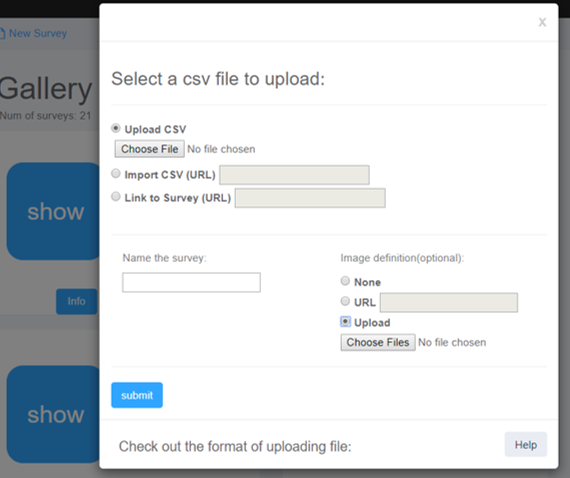Viewport: 570px width, 478px height.
Task: Click the Name the survey input box
Action: click(x=191, y=282)
